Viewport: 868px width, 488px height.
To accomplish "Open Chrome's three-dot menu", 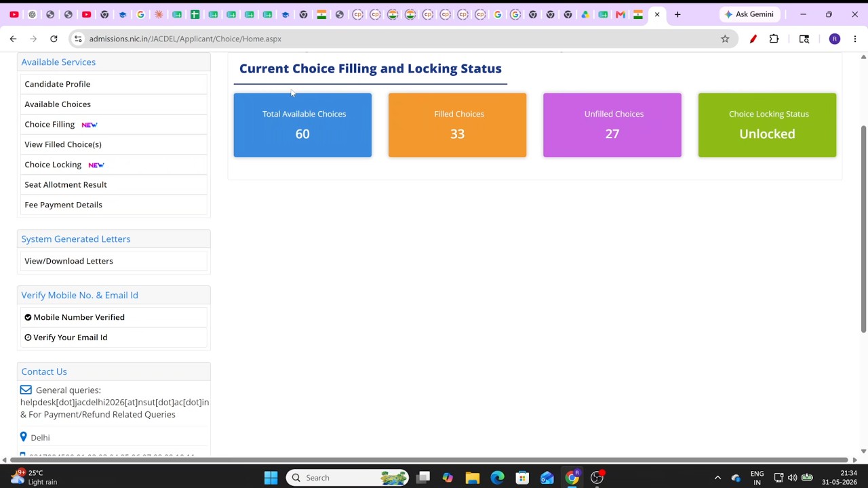I will [854, 39].
